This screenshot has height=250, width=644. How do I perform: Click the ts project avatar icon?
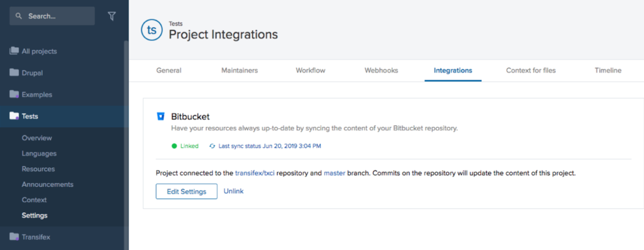coord(152,30)
